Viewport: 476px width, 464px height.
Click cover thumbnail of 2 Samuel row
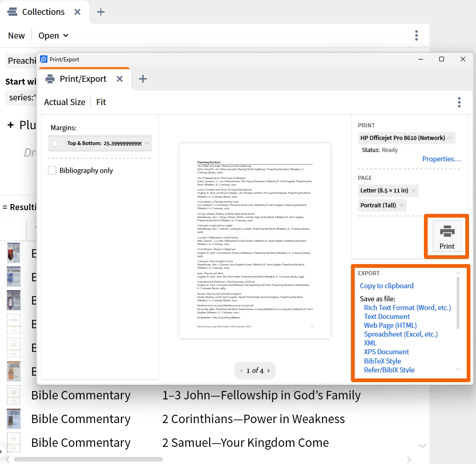tap(13, 443)
